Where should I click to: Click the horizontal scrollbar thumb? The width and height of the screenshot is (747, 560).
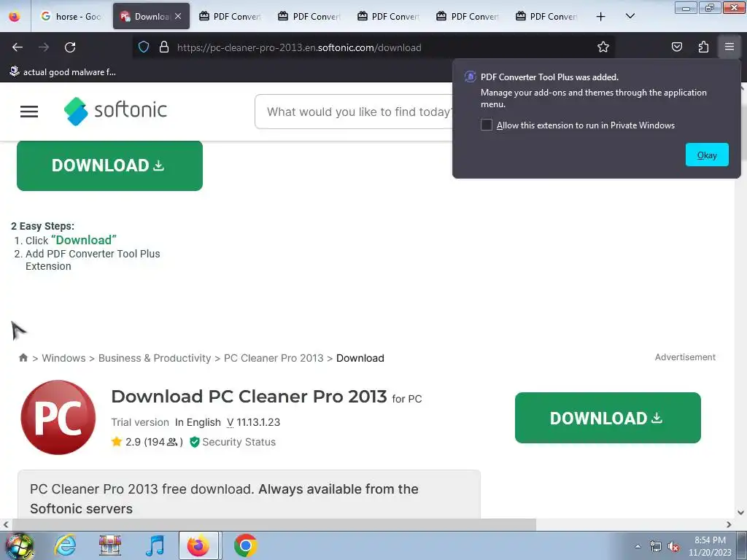pyautogui.click(x=274, y=525)
